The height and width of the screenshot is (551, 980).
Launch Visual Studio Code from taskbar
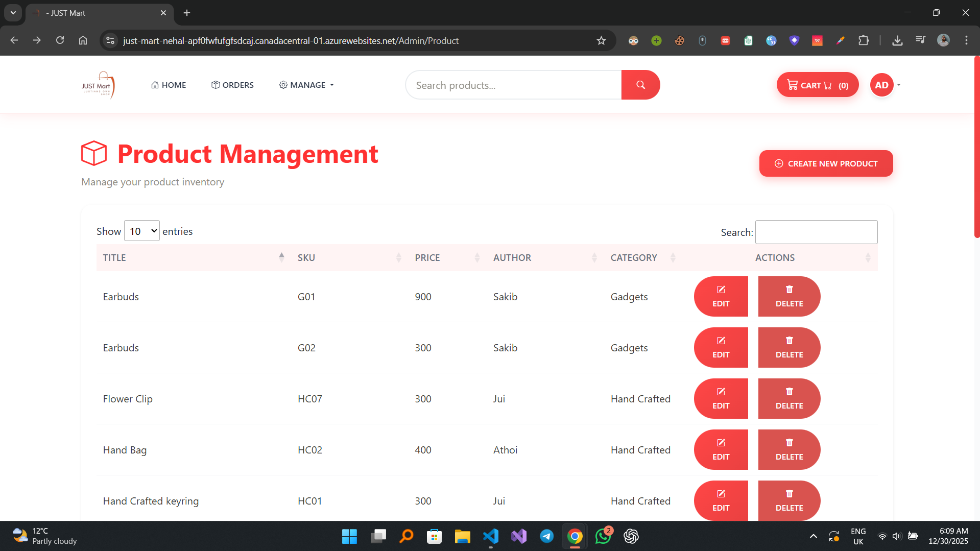(x=491, y=536)
